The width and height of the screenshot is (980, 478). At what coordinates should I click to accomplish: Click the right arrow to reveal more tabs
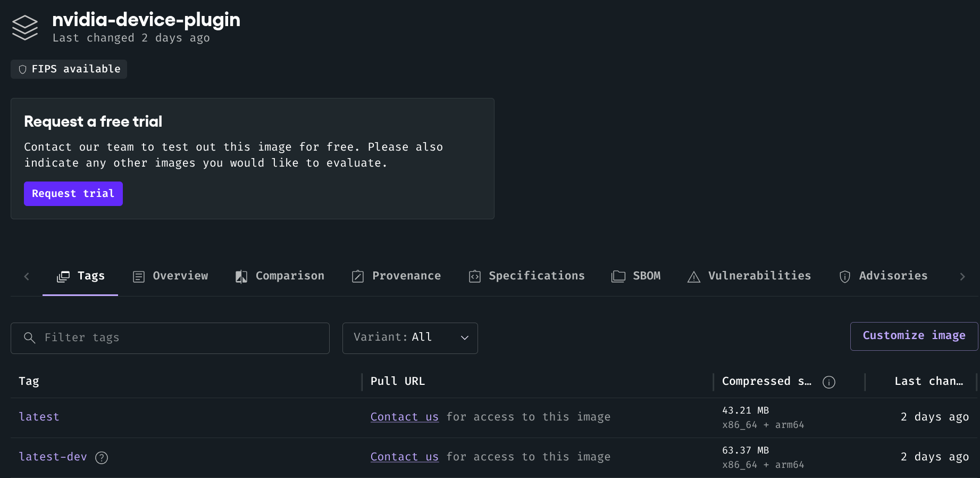point(962,276)
